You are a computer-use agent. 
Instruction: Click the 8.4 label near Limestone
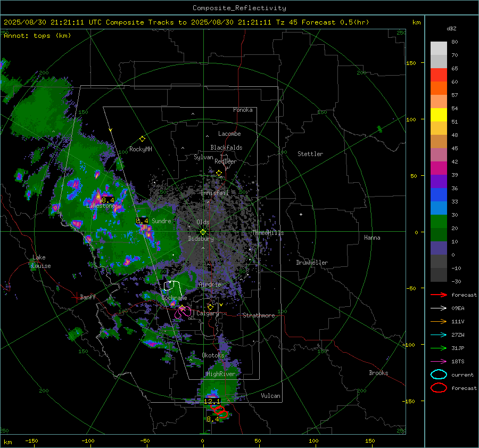pos(108,200)
